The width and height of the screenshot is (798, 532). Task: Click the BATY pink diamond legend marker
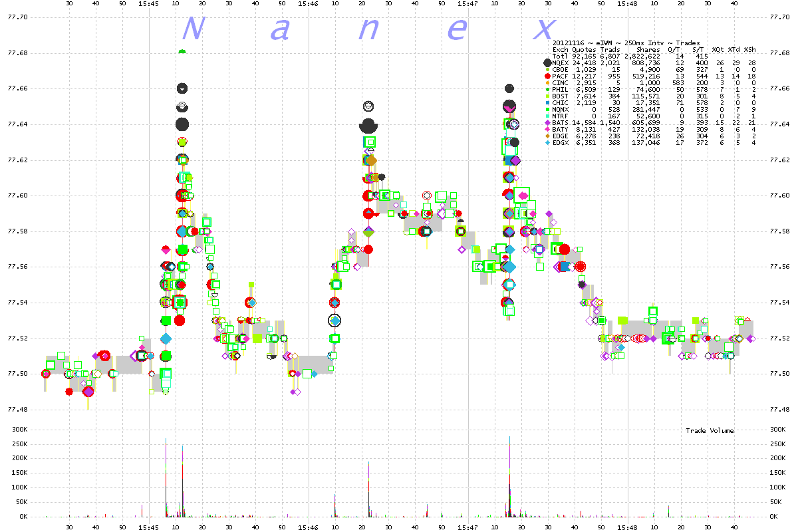[547, 129]
